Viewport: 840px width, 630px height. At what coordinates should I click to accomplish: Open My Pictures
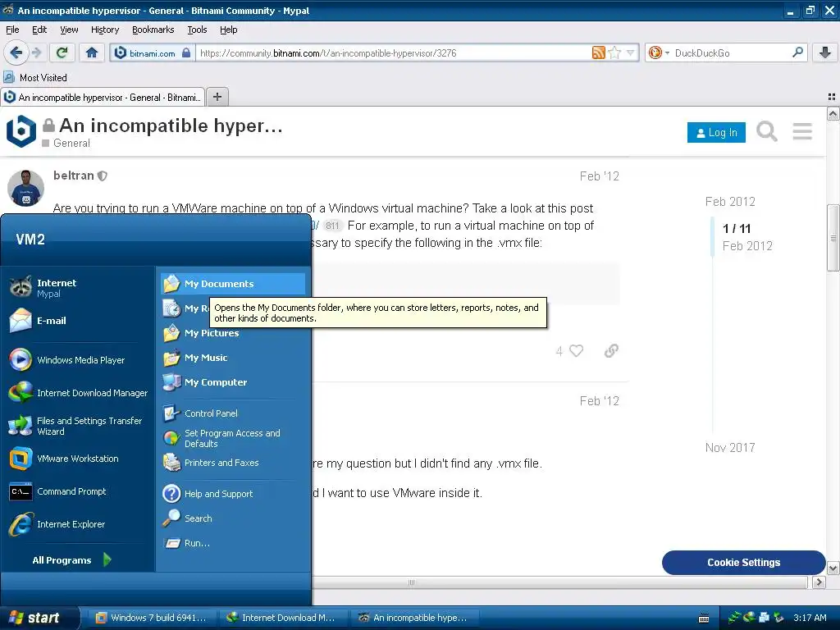click(x=233, y=333)
